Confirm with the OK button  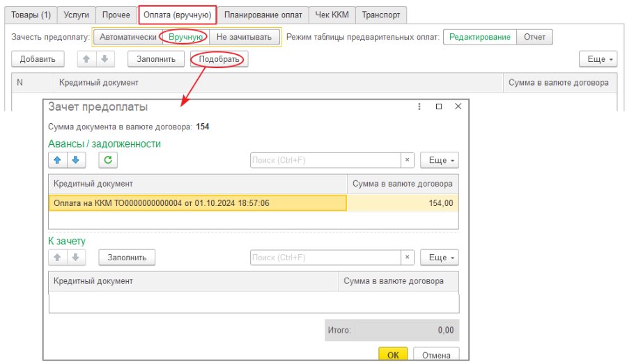coord(393,355)
